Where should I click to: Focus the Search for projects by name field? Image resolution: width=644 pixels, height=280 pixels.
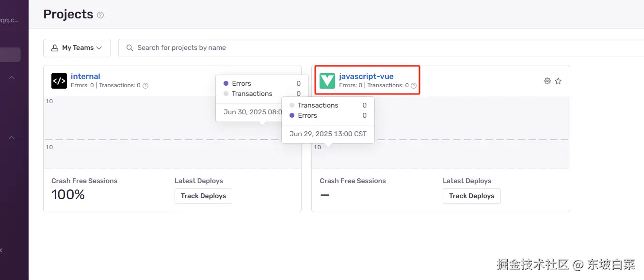tap(339, 48)
